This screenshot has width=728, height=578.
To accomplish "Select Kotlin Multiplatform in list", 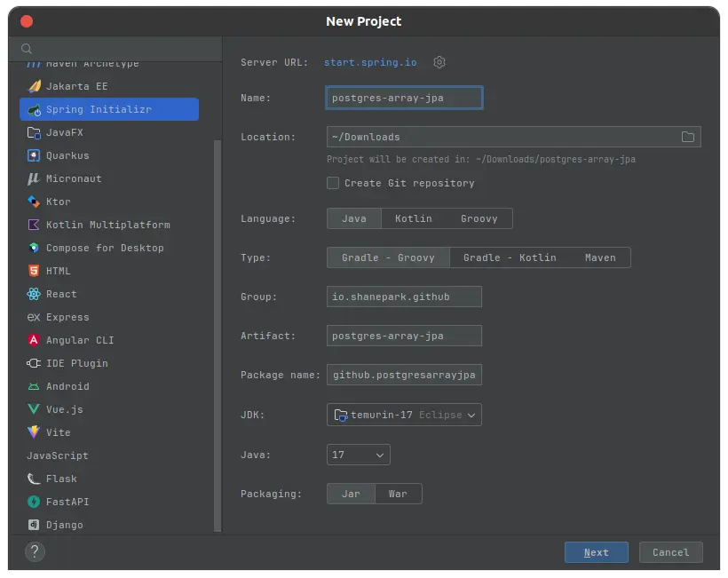I will [109, 225].
